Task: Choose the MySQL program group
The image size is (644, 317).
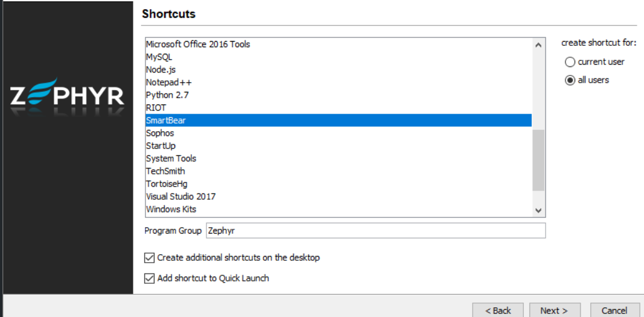Action: (159, 57)
